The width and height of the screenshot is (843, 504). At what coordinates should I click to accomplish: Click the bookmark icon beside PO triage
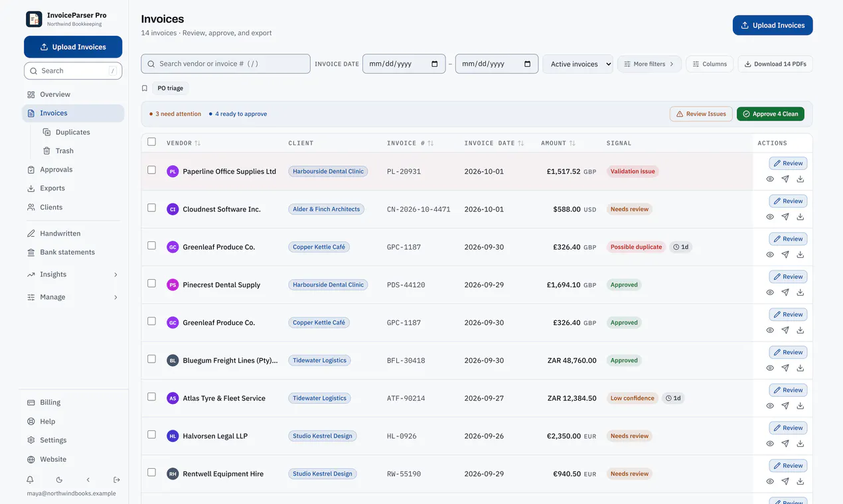[x=145, y=88]
